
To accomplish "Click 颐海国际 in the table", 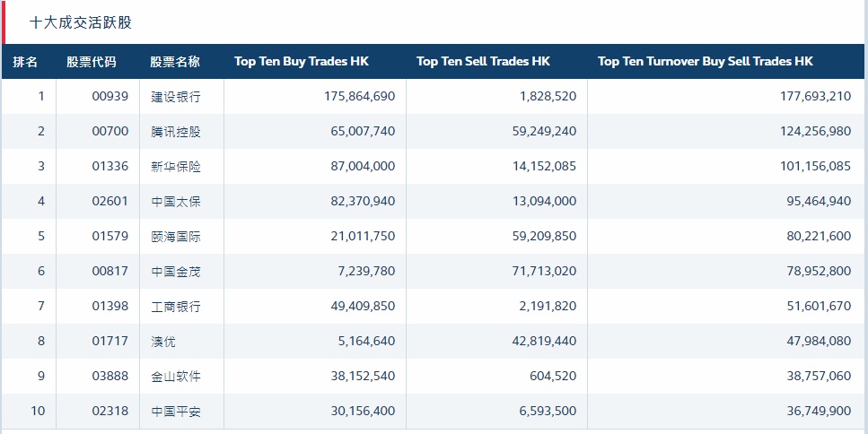I will (176, 237).
